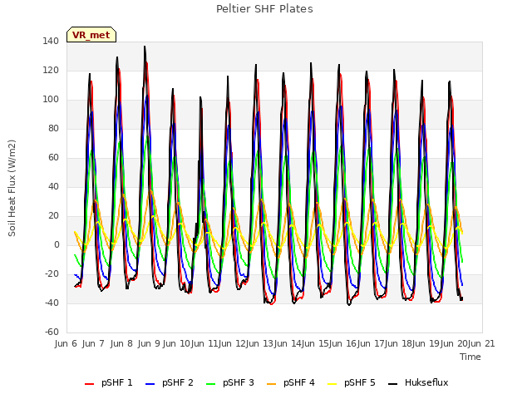Click the -40 y-axis tick label
The height and width of the screenshot is (399, 532).
point(52,303)
